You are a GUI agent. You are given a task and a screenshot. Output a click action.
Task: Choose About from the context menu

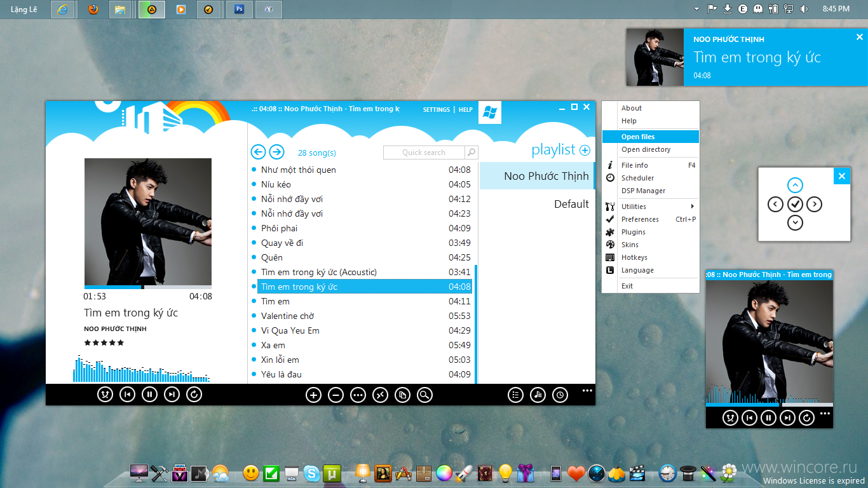click(x=651, y=108)
